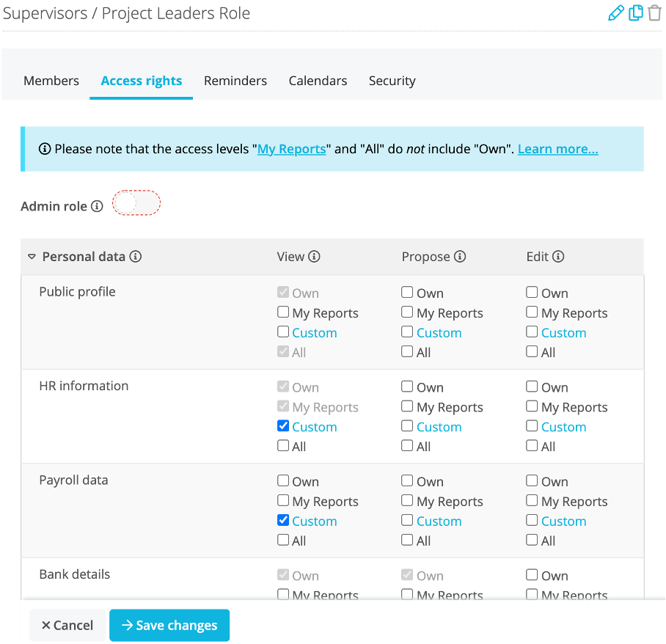Click info icon beside Propose column
The width and height of the screenshot is (666, 644).
click(x=460, y=257)
